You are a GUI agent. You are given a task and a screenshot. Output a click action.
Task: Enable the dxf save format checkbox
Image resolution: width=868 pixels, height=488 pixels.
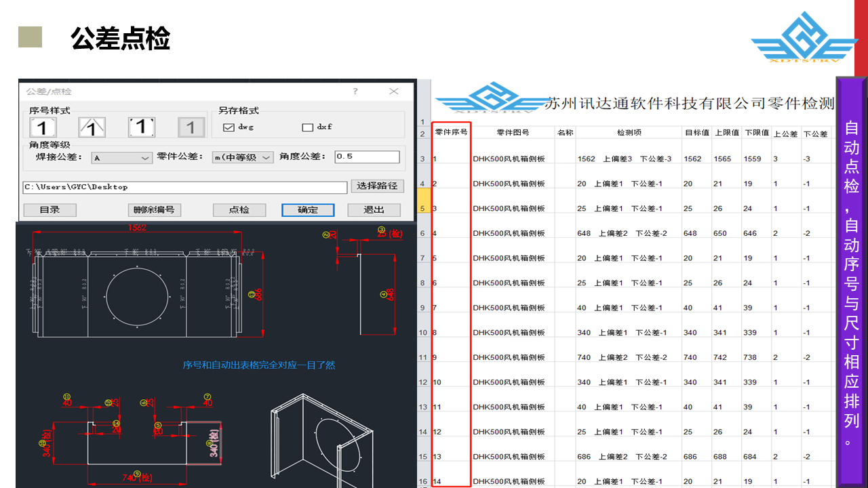click(307, 127)
